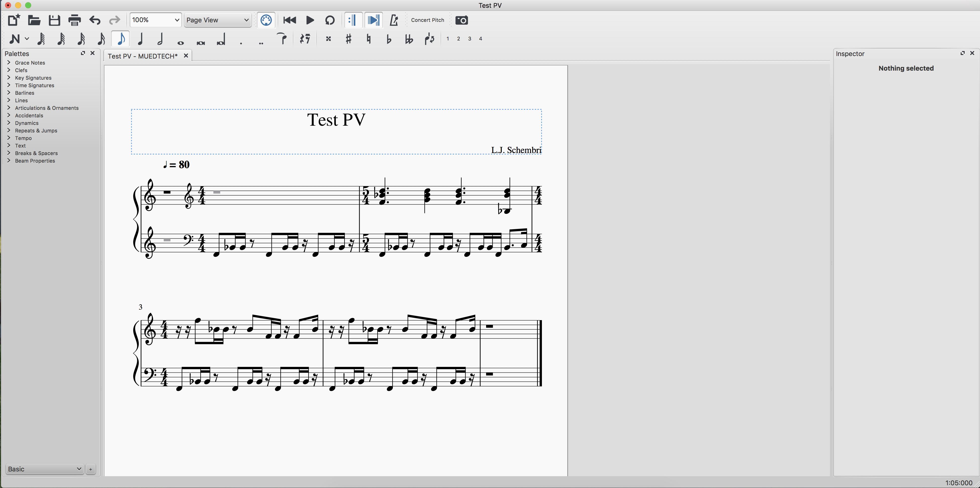This screenshot has height=488, width=980.
Task: Click the flat accidental icon
Action: (388, 39)
